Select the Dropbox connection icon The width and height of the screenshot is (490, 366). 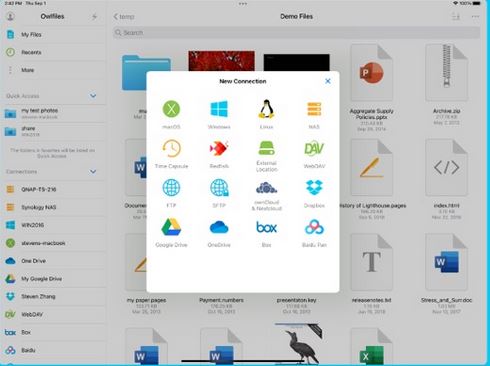(314, 188)
